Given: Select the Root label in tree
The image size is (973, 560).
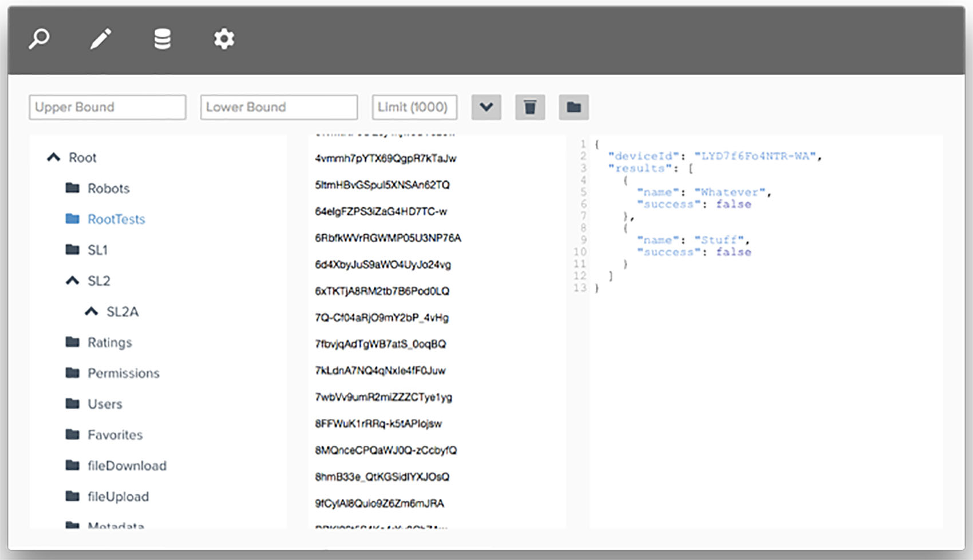Looking at the screenshot, I should click(x=82, y=158).
